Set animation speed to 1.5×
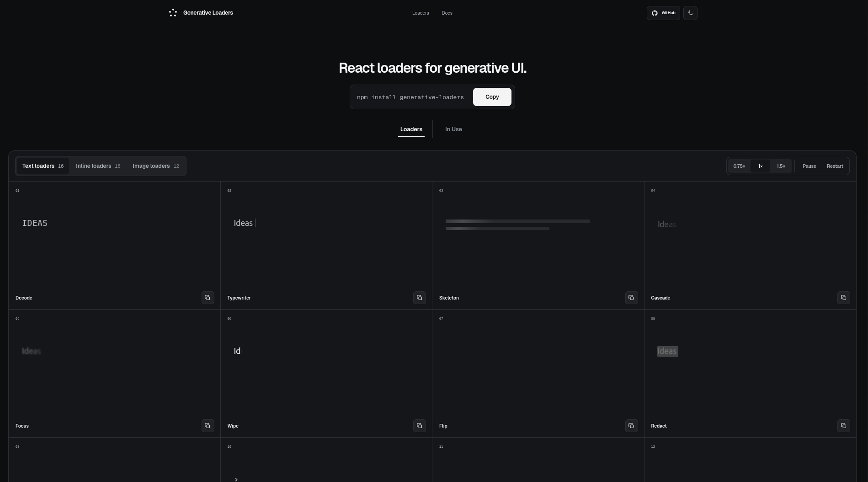This screenshot has height=482, width=868. click(x=781, y=166)
